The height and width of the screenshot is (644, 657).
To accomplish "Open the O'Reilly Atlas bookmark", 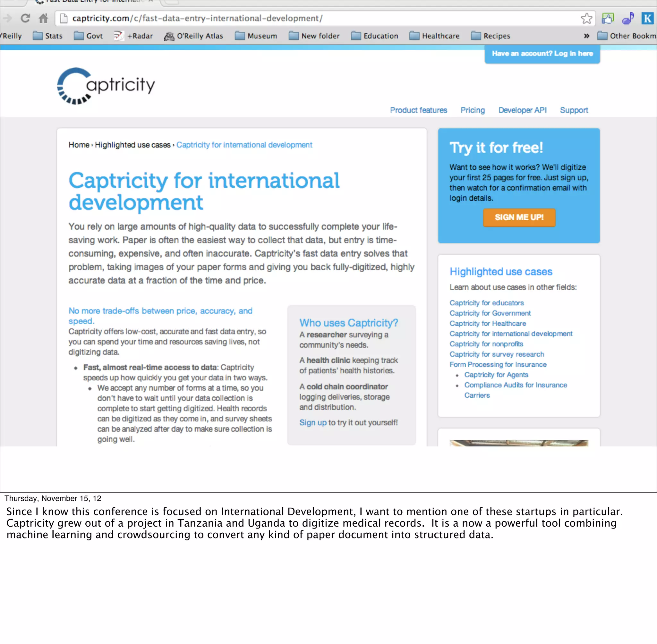I will point(193,36).
